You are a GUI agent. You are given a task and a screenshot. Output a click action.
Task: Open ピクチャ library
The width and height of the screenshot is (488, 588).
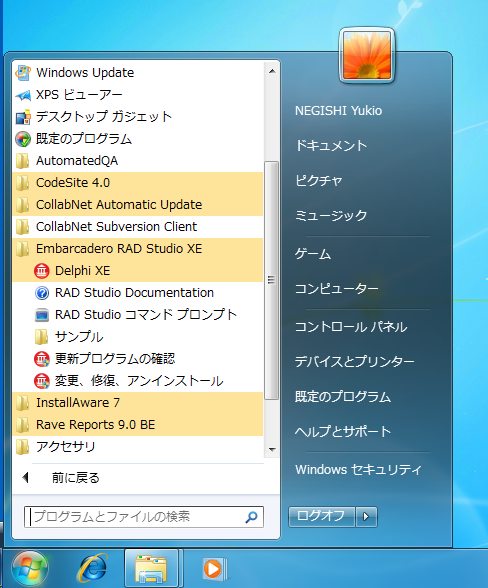click(x=318, y=180)
